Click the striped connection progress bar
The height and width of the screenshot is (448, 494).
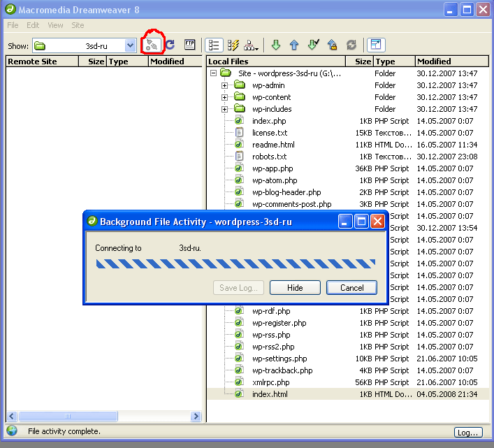tap(235, 263)
